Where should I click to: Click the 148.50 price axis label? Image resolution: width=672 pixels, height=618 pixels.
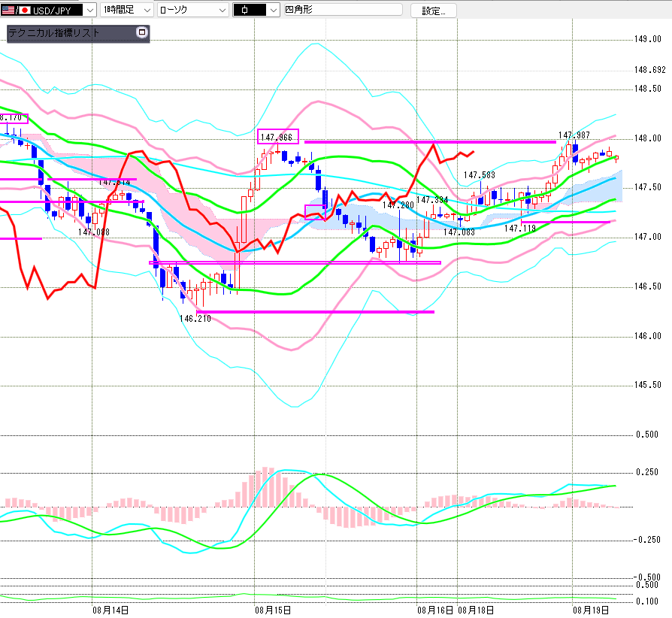(648, 89)
